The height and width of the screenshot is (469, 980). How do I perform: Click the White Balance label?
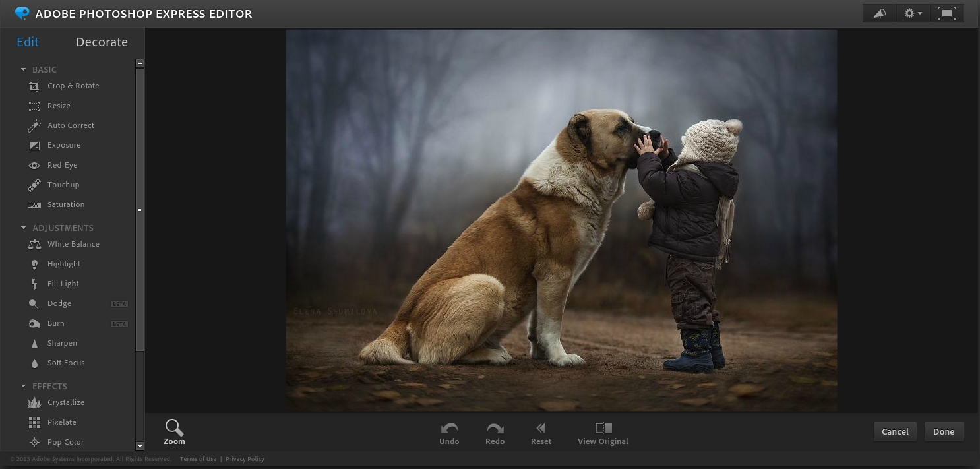pyautogui.click(x=73, y=244)
